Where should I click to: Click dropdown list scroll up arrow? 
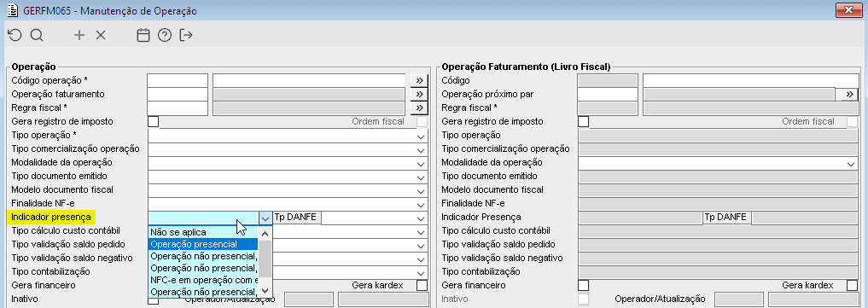(265, 233)
